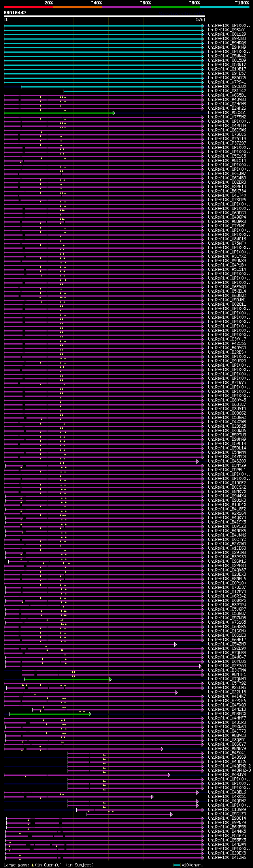Select the UniRef100_Q75AF0 label

tap(227, 243)
